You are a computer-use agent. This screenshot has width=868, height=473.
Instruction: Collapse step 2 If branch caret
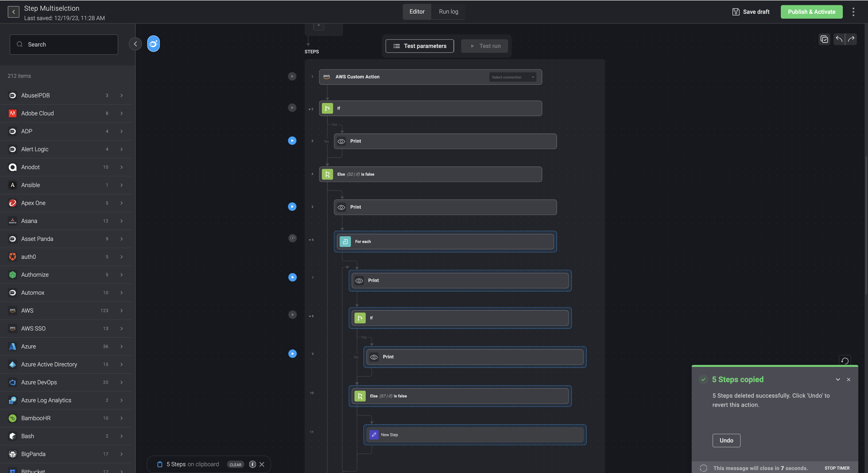click(309, 109)
